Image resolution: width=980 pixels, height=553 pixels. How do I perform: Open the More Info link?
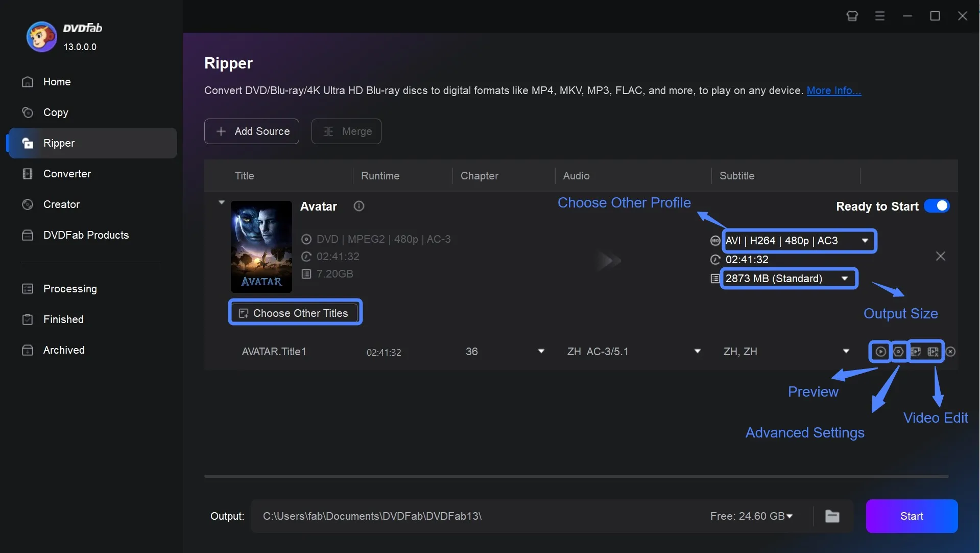click(x=834, y=90)
